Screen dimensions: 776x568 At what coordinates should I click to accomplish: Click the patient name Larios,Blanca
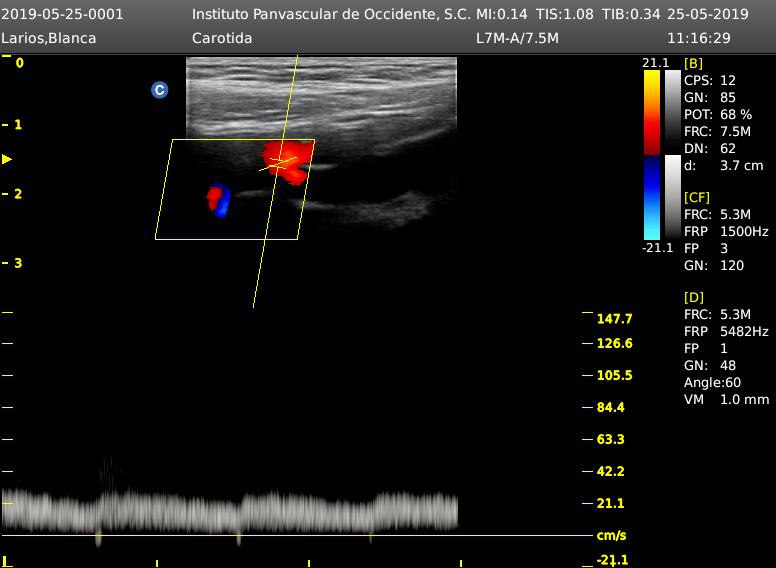[x=48, y=38]
